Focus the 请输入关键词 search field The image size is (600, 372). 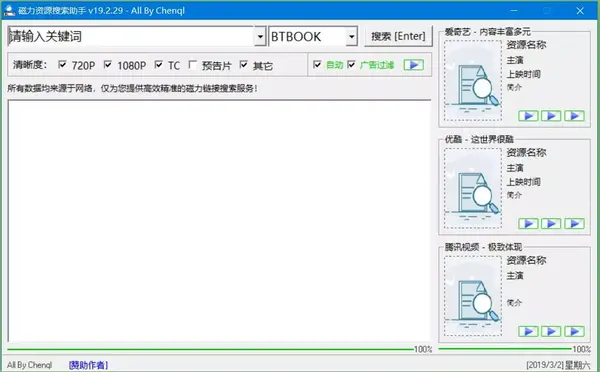click(131, 36)
